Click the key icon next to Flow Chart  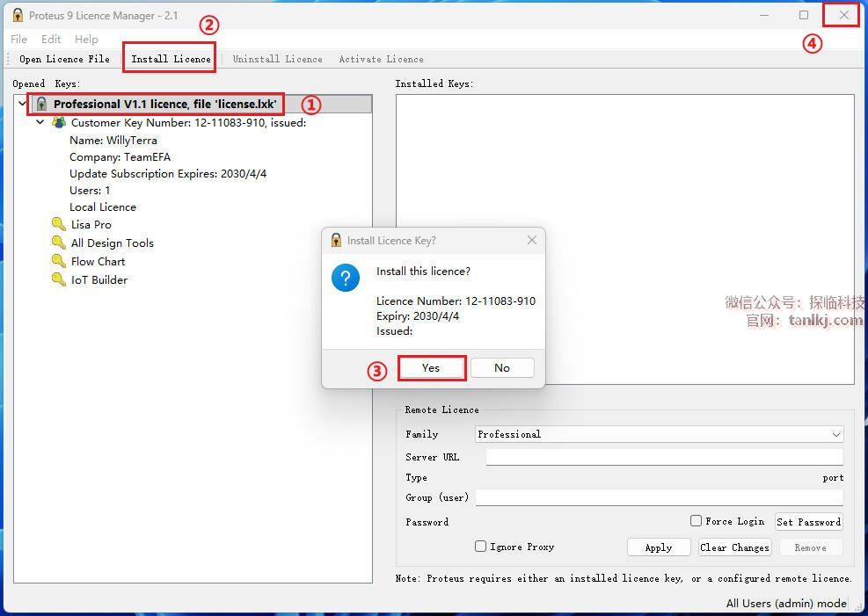pos(59,261)
